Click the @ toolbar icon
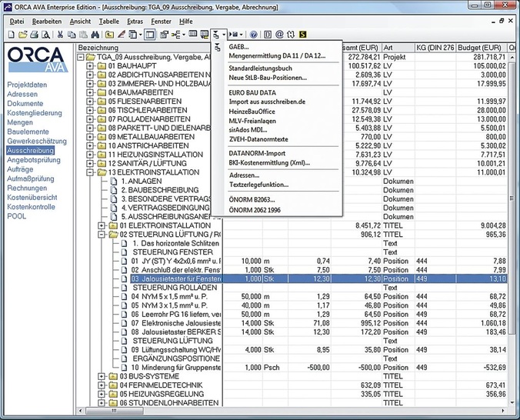The height and width of the screenshot is (420, 520). pos(279,35)
